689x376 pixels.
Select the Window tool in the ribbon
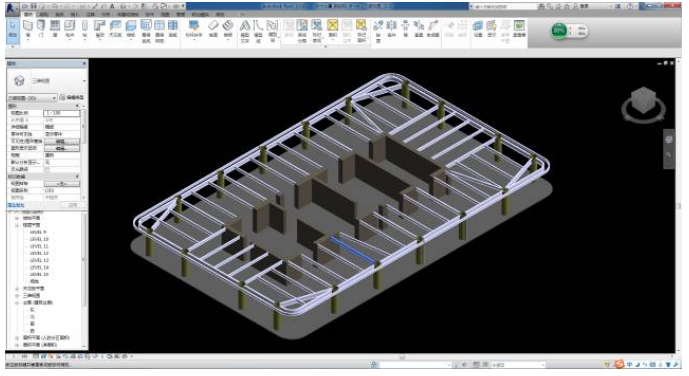click(55, 29)
